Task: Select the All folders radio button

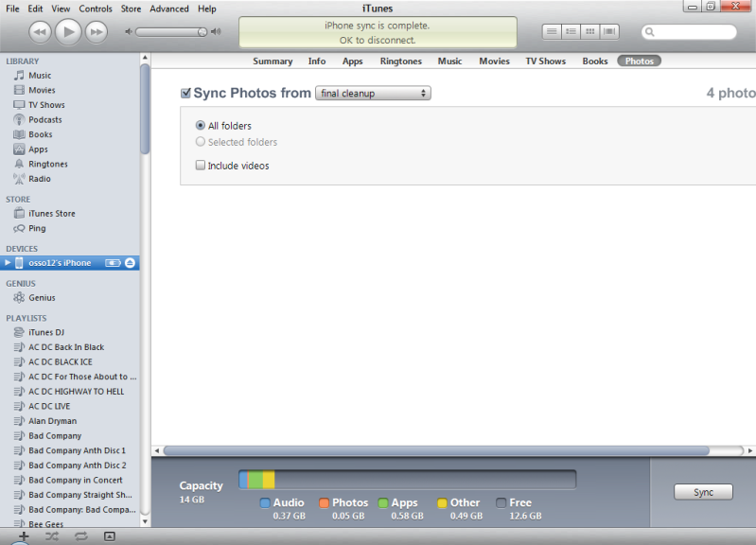Action: (200, 126)
